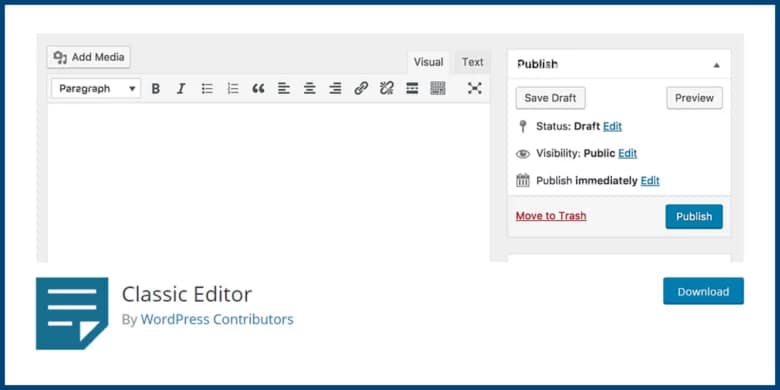
Task: Click the status pin icon
Action: click(x=522, y=126)
